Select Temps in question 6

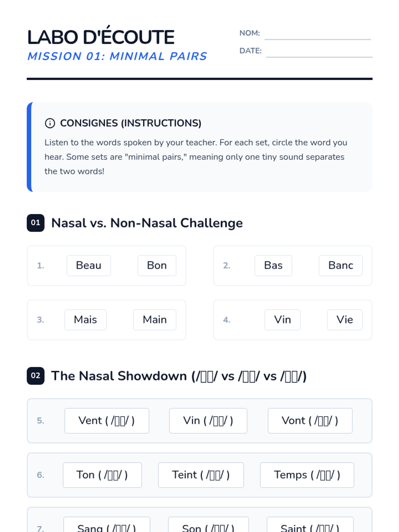(307, 475)
